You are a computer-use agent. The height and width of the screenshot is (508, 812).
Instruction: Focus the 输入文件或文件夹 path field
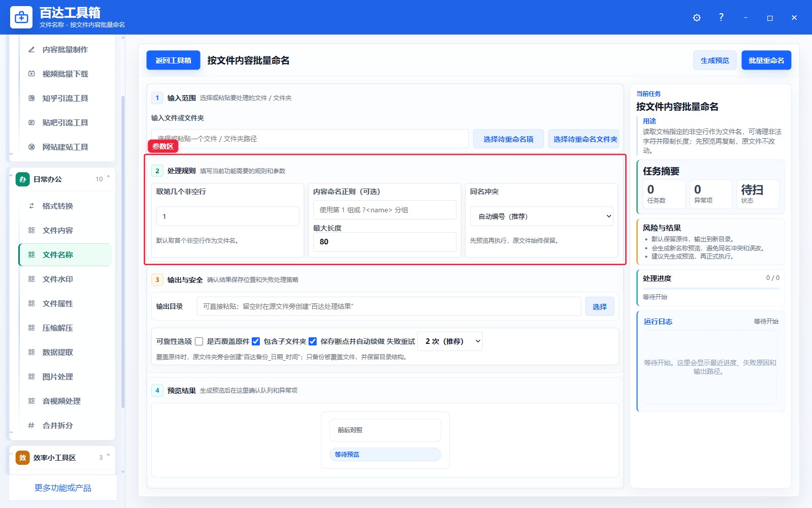coord(310,139)
